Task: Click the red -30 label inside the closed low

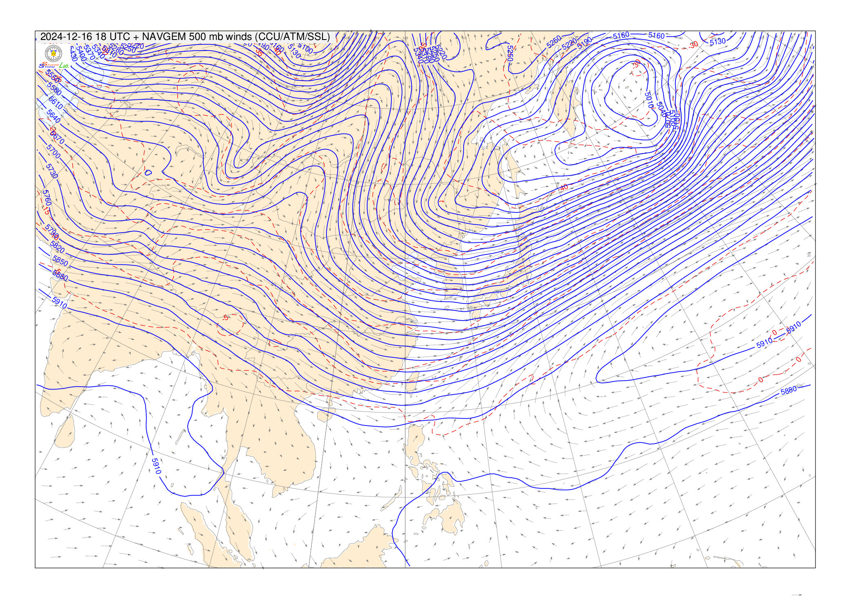Action: tap(636, 65)
